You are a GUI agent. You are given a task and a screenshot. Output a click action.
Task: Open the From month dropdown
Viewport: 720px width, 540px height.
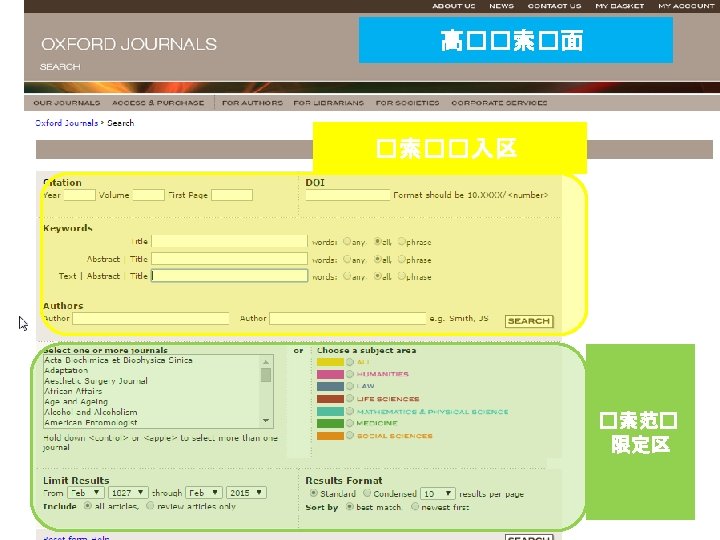(86, 493)
